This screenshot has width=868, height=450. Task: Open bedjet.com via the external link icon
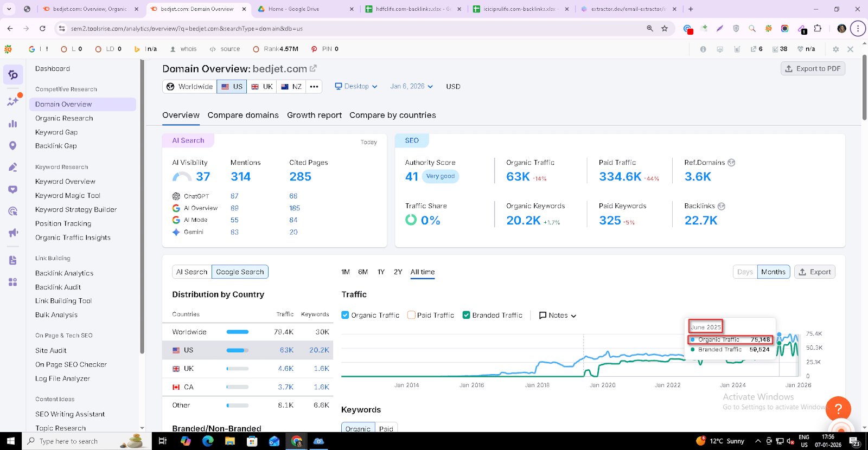click(x=313, y=68)
